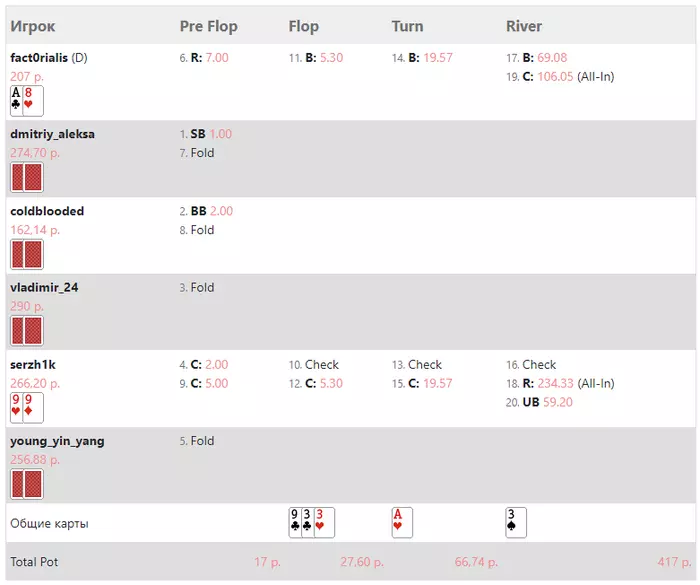Click the River column header
The height and width of the screenshot is (585, 700).
click(x=524, y=26)
